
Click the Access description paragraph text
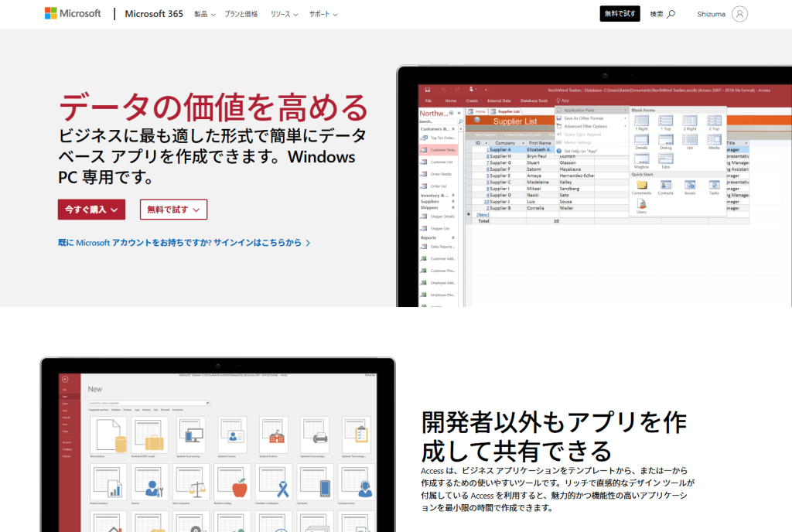tap(558, 489)
